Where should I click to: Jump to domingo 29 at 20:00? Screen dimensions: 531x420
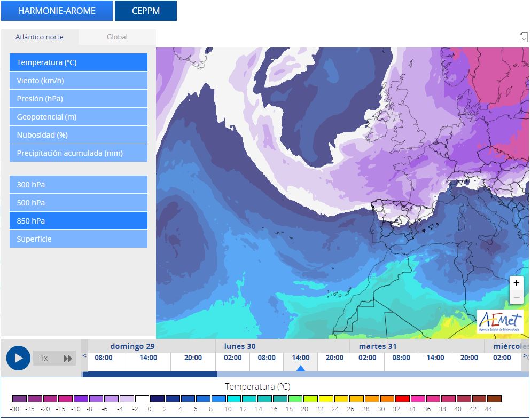[x=193, y=358]
